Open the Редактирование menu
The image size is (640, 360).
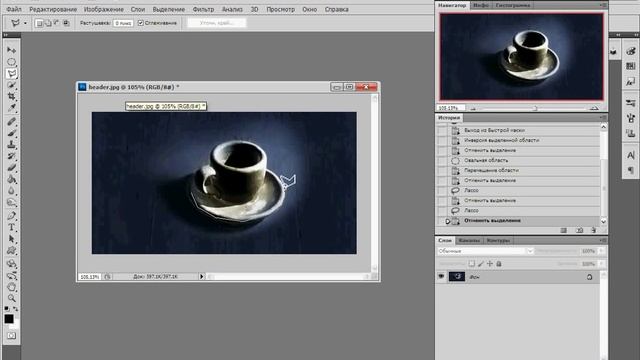(53, 9)
